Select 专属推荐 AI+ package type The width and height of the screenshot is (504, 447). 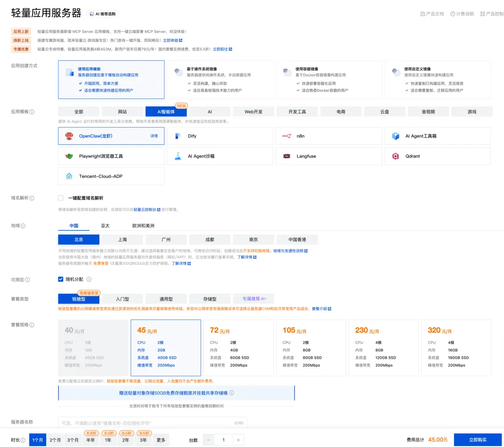pyautogui.click(x=254, y=299)
